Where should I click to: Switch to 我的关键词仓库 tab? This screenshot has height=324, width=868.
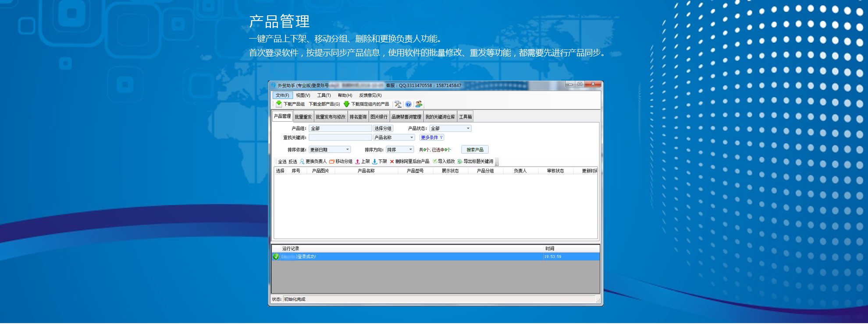(x=440, y=117)
